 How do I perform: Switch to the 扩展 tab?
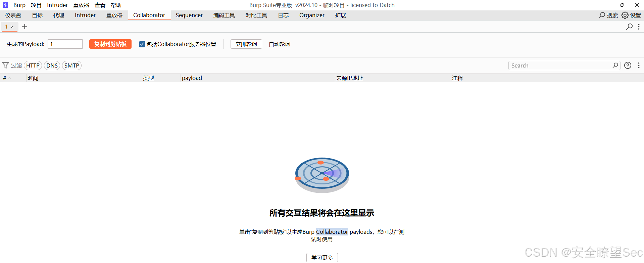pyautogui.click(x=341, y=15)
